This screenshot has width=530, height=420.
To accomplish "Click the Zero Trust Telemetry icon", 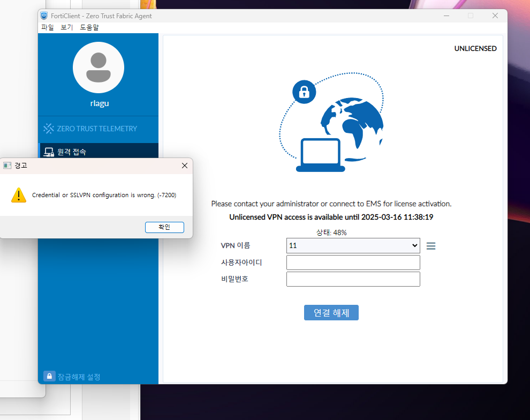I will pos(49,129).
